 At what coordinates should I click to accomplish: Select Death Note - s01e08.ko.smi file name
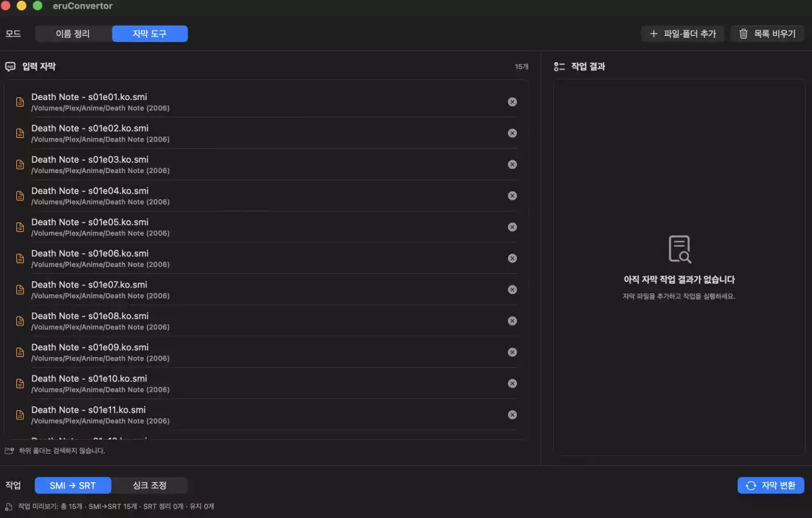coord(90,316)
